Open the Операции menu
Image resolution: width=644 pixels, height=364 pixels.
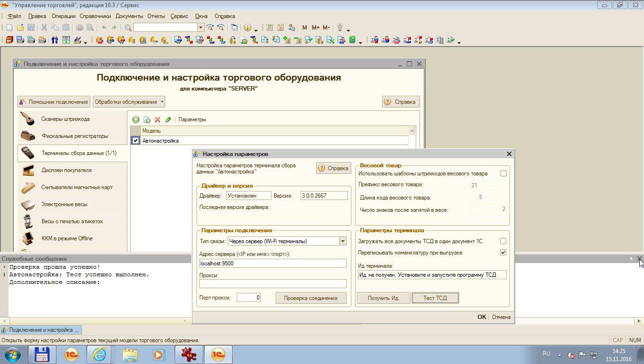[63, 16]
